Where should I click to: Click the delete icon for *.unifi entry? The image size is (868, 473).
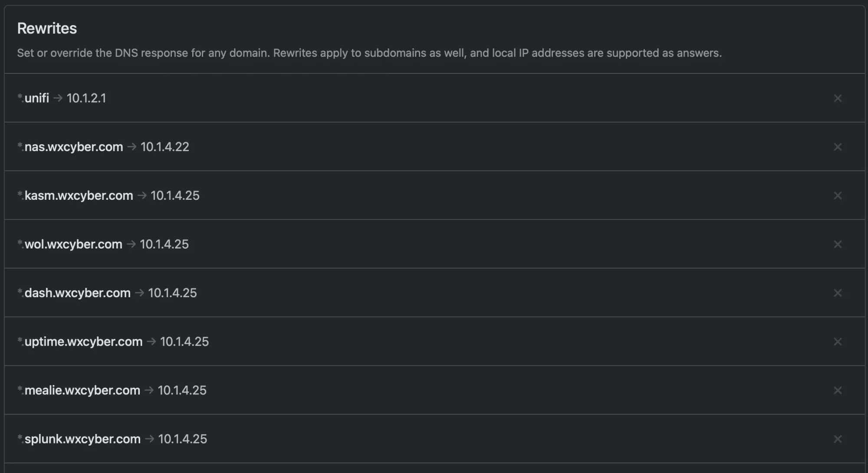[x=838, y=98]
